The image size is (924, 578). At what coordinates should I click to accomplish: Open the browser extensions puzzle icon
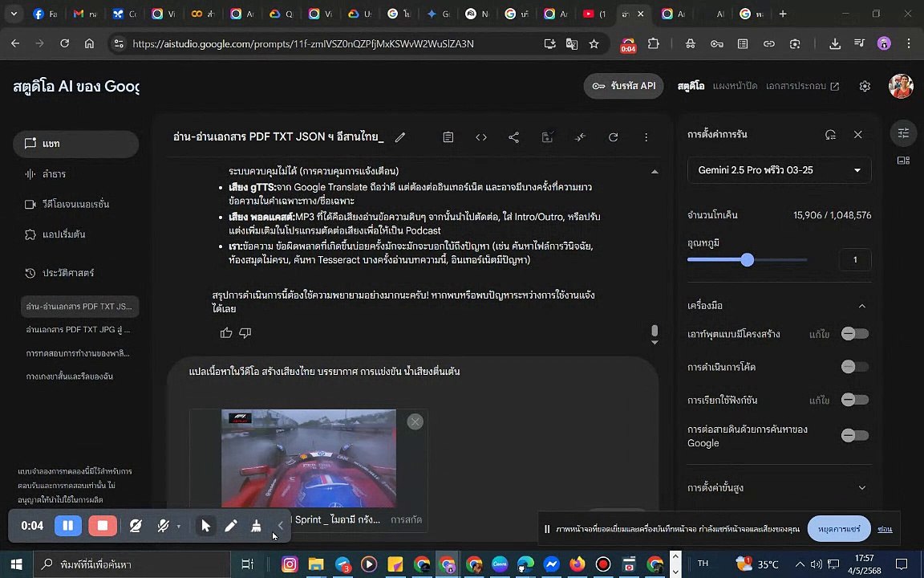tap(654, 43)
